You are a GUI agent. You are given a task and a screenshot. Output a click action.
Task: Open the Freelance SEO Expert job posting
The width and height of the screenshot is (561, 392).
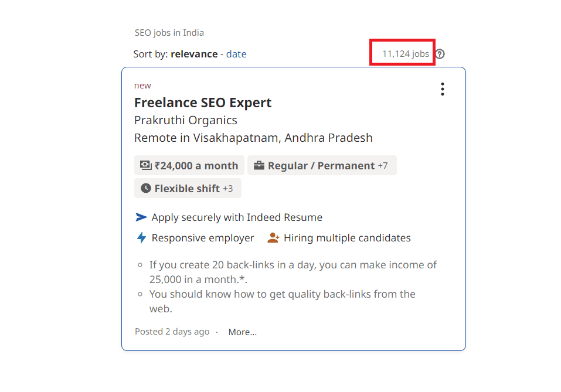coord(202,102)
